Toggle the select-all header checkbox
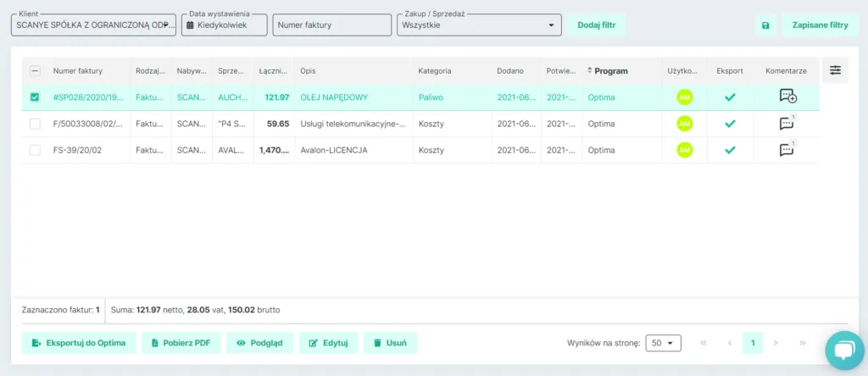Viewport: 868px width, 376px height. pos(35,71)
